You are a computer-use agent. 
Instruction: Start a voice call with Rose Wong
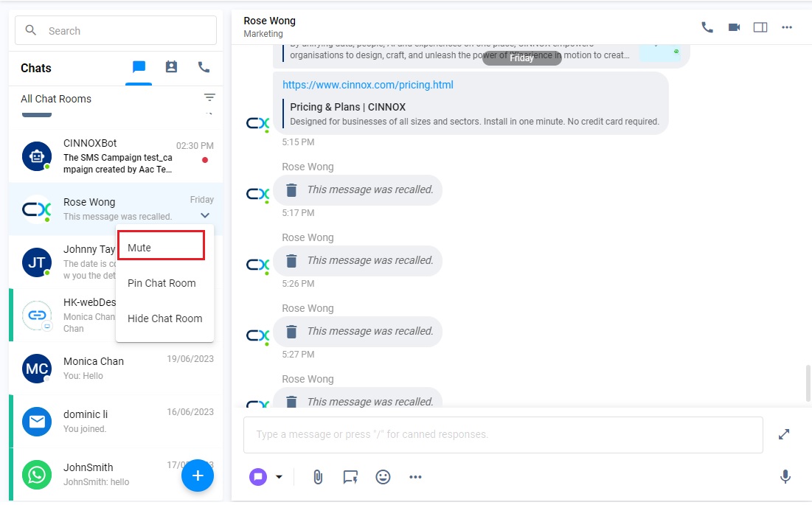click(x=707, y=27)
